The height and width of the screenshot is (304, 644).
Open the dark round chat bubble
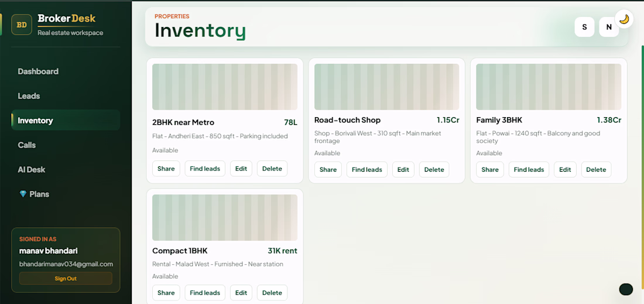(626, 289)
